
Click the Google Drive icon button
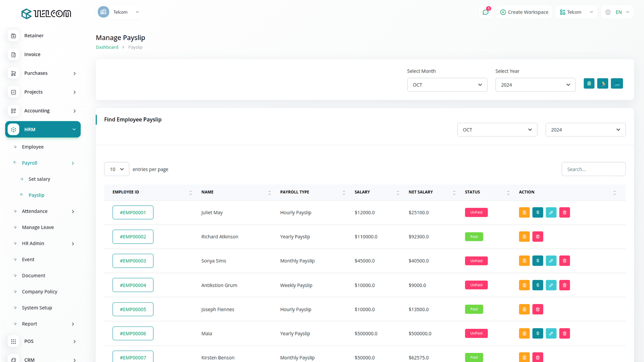603,83
